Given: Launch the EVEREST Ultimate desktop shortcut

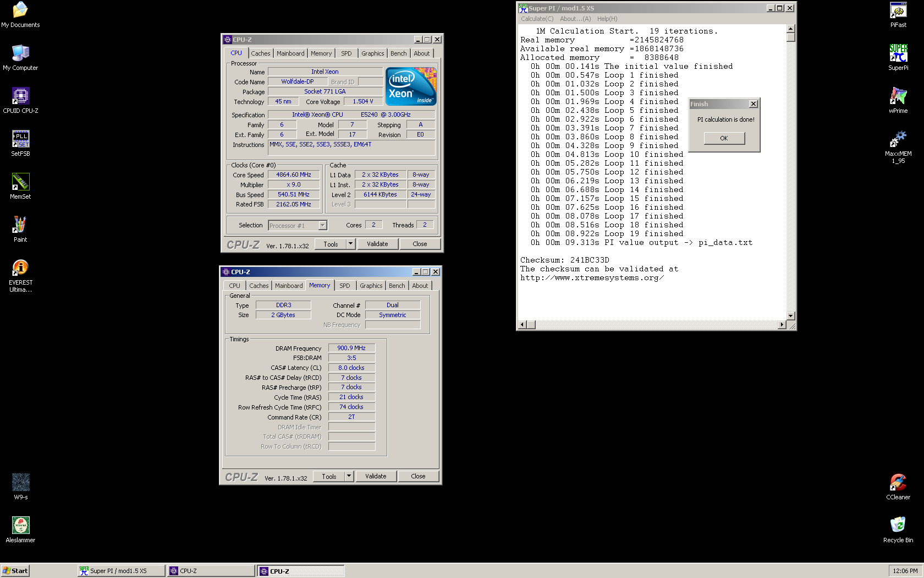Looking at the screenshot, I should coord(20,276).
